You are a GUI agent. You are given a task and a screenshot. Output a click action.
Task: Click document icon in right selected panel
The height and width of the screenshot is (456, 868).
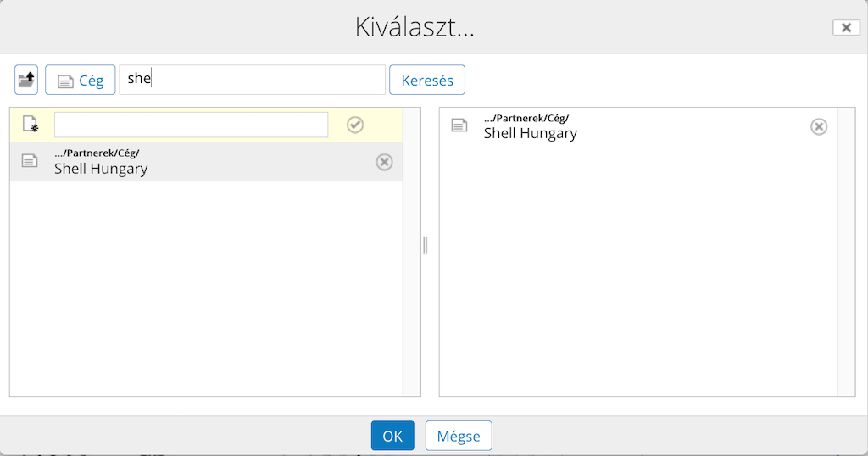point(459,125)
